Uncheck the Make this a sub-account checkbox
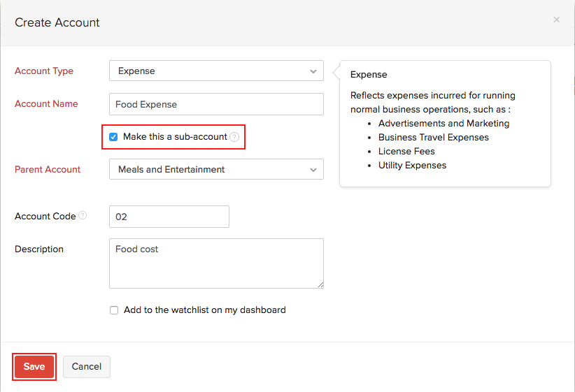 113,137
